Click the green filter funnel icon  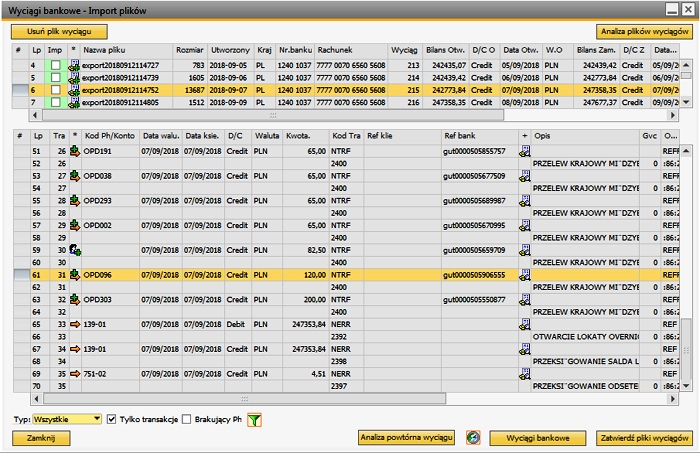point(254,420)
